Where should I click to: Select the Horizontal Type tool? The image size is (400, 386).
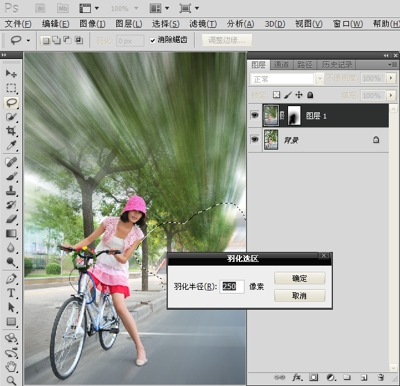pos(11,293)
